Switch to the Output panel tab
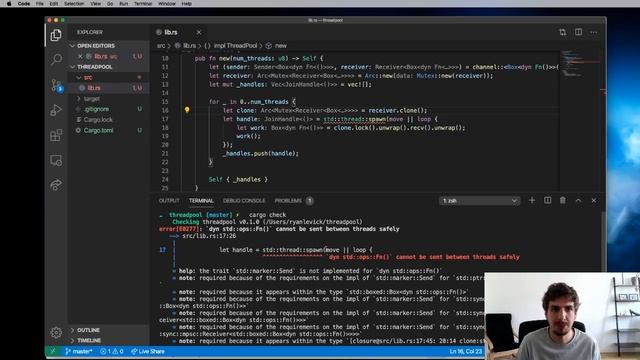Image resolution: width=640 pixels, height=360 pixels. (169, 200)
